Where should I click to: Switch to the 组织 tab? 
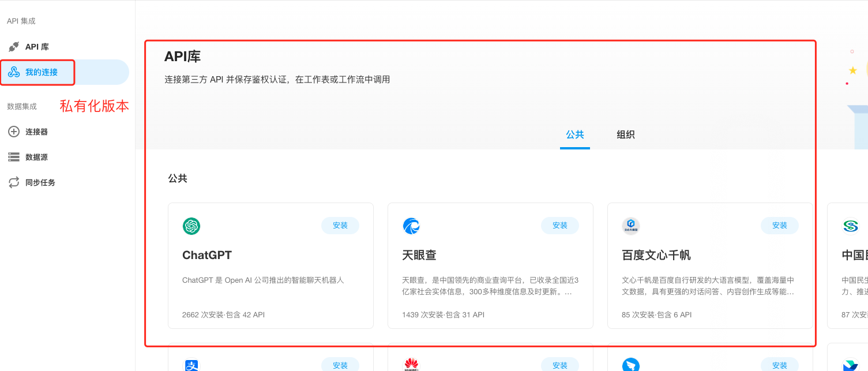[x=625, y=134]
